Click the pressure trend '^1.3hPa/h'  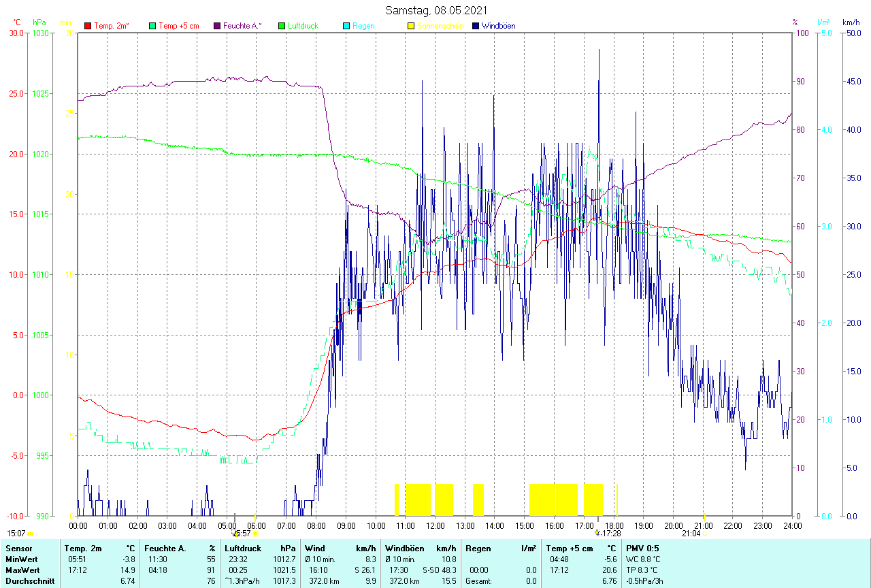point(242,581)
